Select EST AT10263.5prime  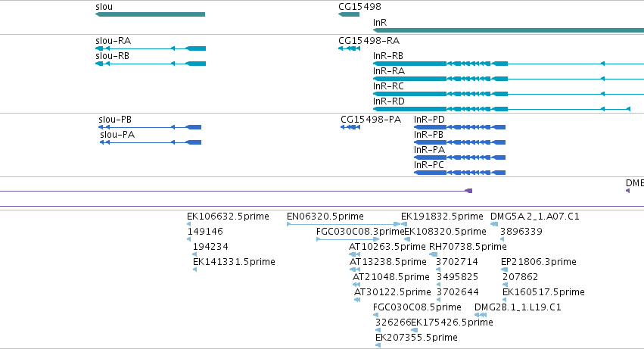pos(354,254)
